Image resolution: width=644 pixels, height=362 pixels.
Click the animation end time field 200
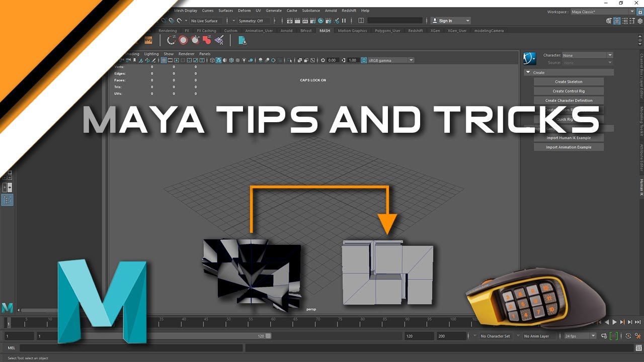pyautogui.click(x=451, y=336)
